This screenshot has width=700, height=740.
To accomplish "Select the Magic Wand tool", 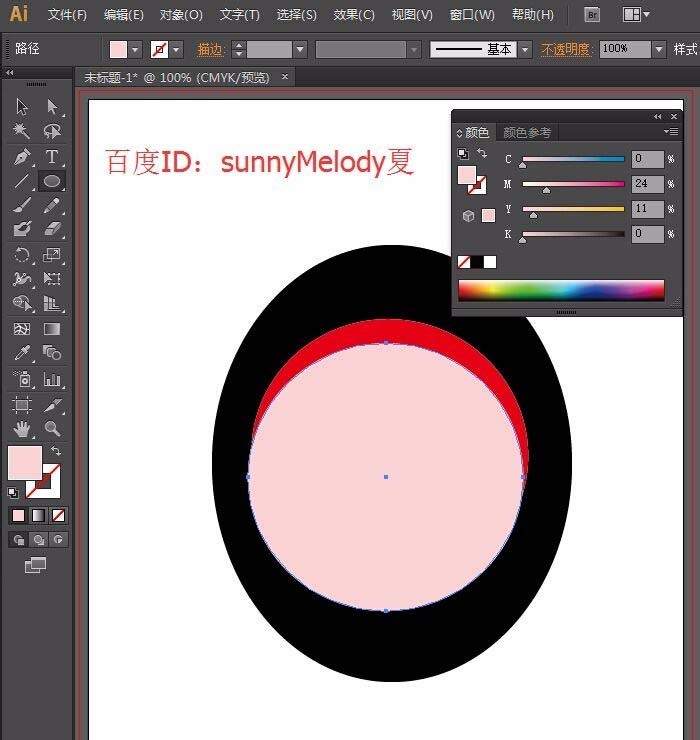I will point(22,131).
